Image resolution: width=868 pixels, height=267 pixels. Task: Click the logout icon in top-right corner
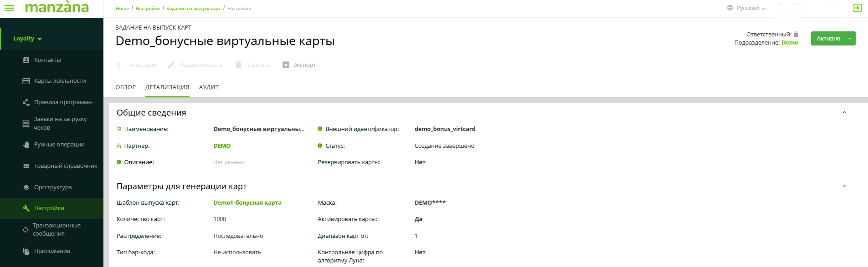(x=857, y=8)
